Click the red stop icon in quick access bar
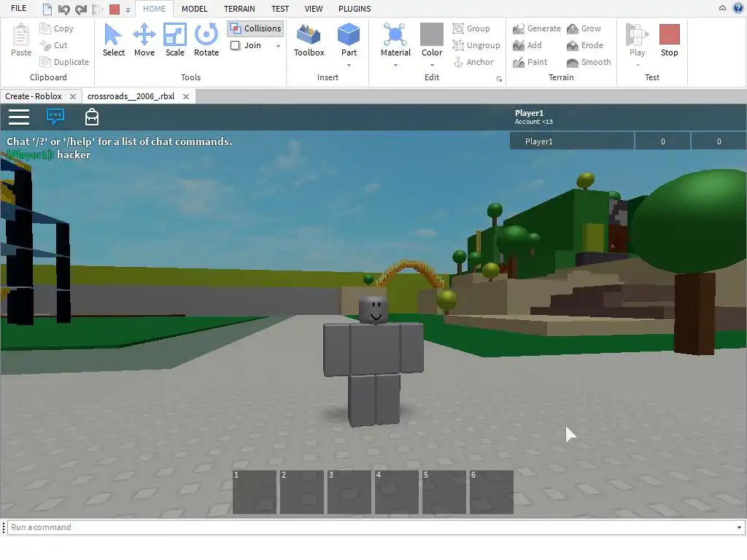The image size is (747, 560). [x=115, y=9]
